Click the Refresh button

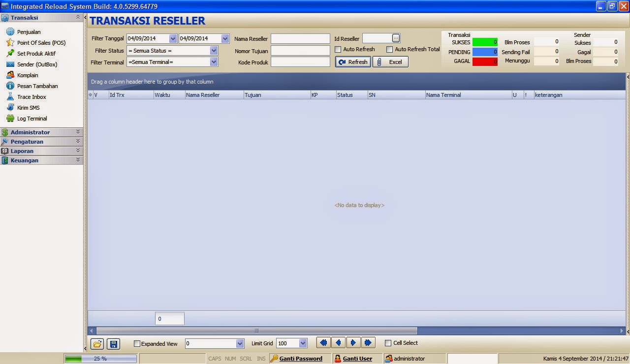click(x=352, y=61)
